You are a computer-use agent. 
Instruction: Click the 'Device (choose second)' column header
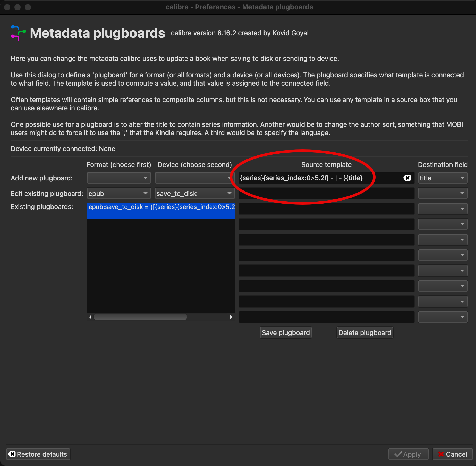point(195,165)
